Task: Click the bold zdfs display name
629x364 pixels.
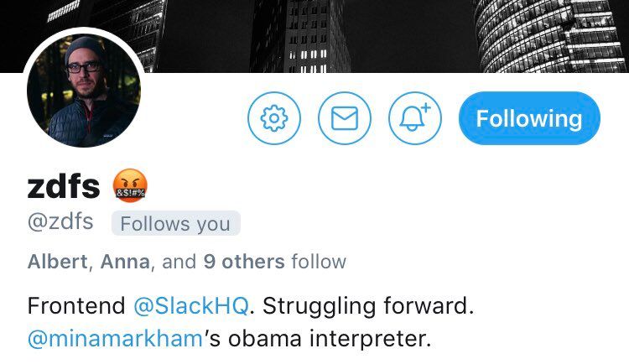Action: coord(64,187)
